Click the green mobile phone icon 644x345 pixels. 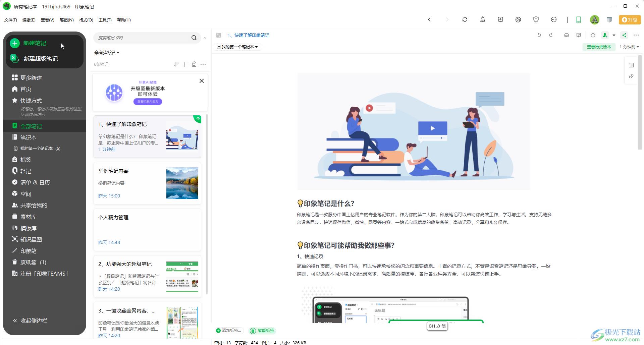click(x=578, y=20)
